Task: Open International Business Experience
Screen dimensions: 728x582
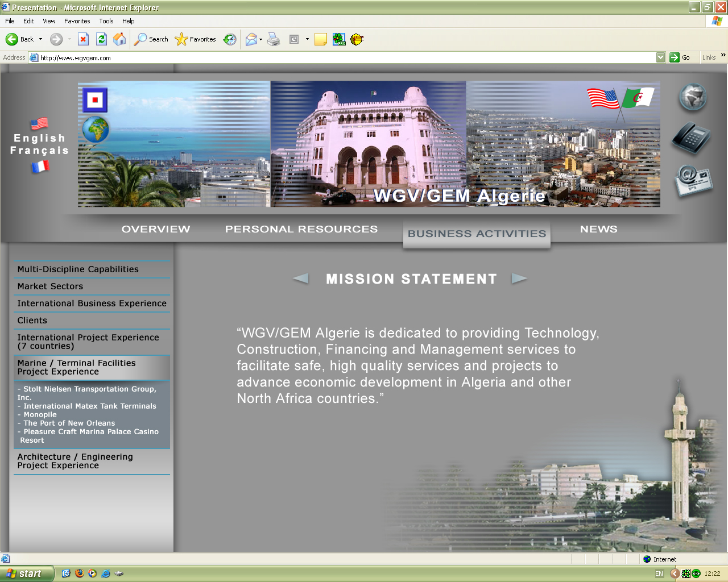Action: [x=92, y=304]
